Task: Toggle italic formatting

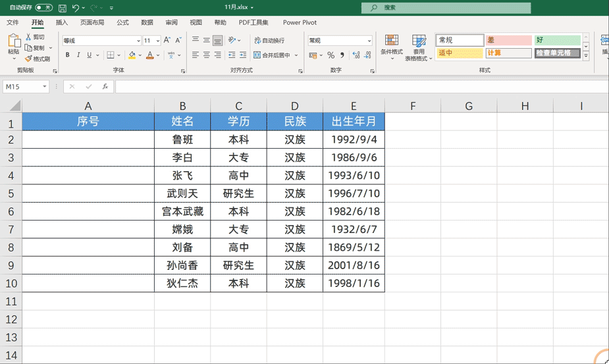Action: click(x=78, y=55)
